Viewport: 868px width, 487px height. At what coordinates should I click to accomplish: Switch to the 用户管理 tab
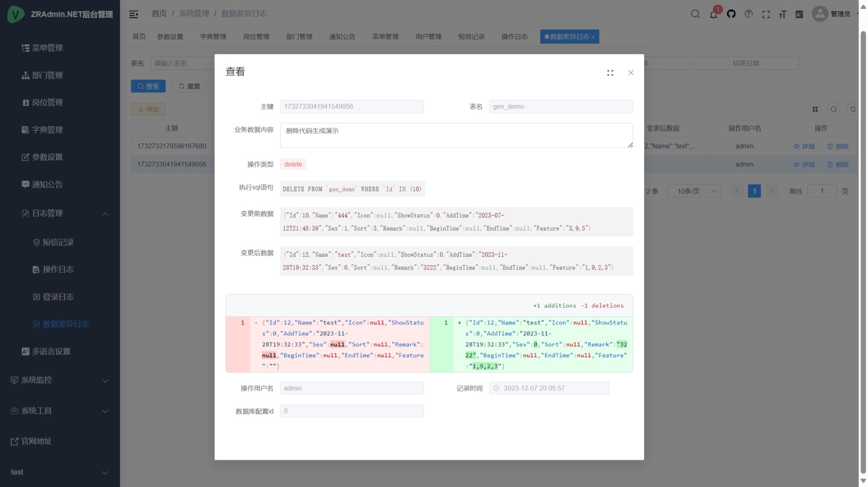pyautogui.click(x=428, y=37)
